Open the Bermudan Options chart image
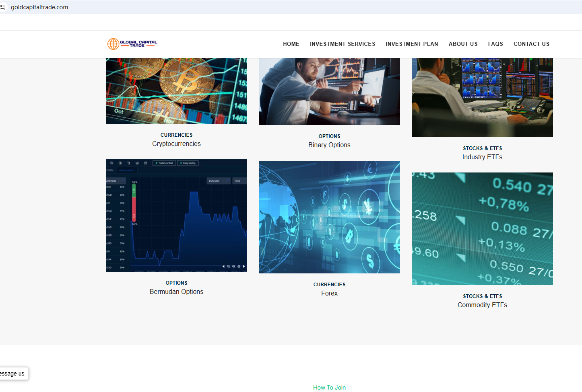This screenshot has height=392, width=582. 177,215
